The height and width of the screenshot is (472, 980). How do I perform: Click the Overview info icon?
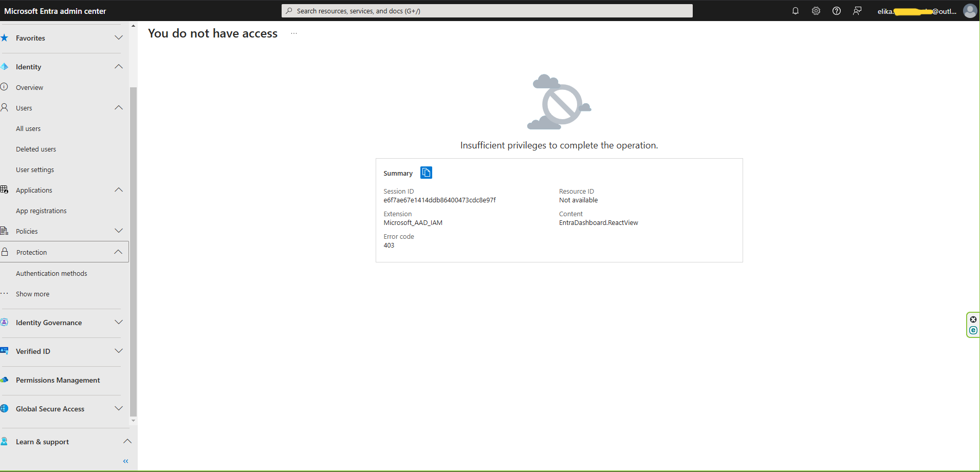pos(4,87)
